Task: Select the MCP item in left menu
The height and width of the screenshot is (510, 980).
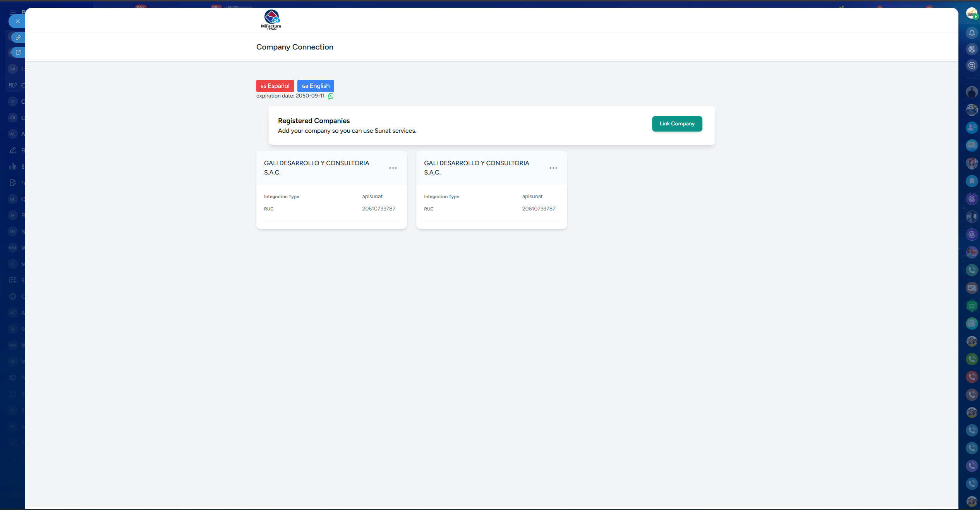Action: pyautogui.click(x=13, y=85)
